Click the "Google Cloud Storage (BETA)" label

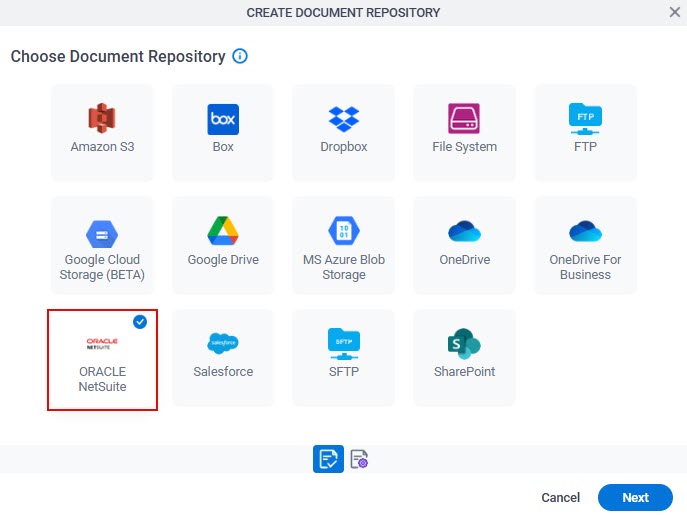[102, 267]
